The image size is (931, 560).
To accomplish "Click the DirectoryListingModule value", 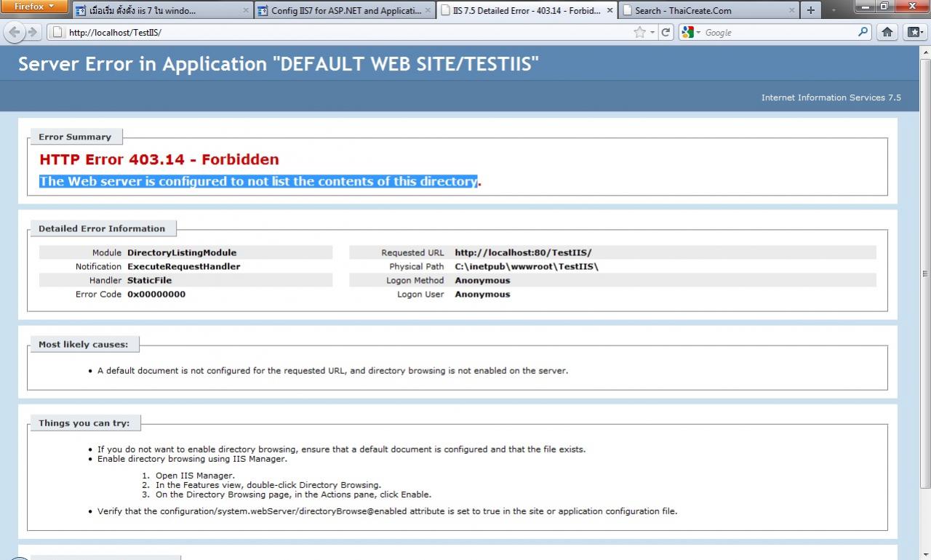I will point(182,252).
